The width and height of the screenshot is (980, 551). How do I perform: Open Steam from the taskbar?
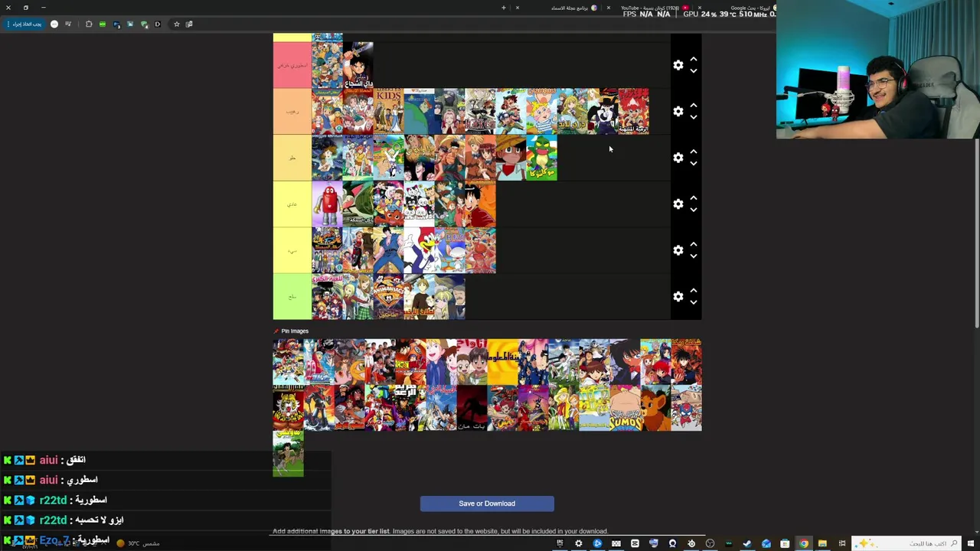click(x=747, y=543)
